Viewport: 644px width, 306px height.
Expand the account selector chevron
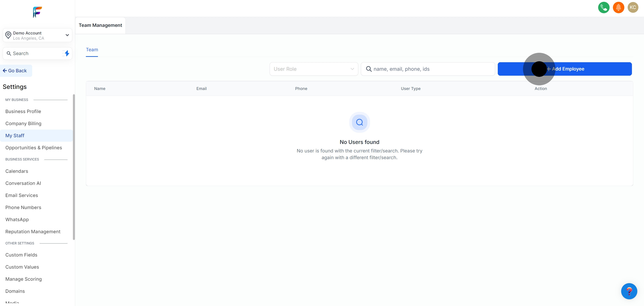(x=67, y=35)
